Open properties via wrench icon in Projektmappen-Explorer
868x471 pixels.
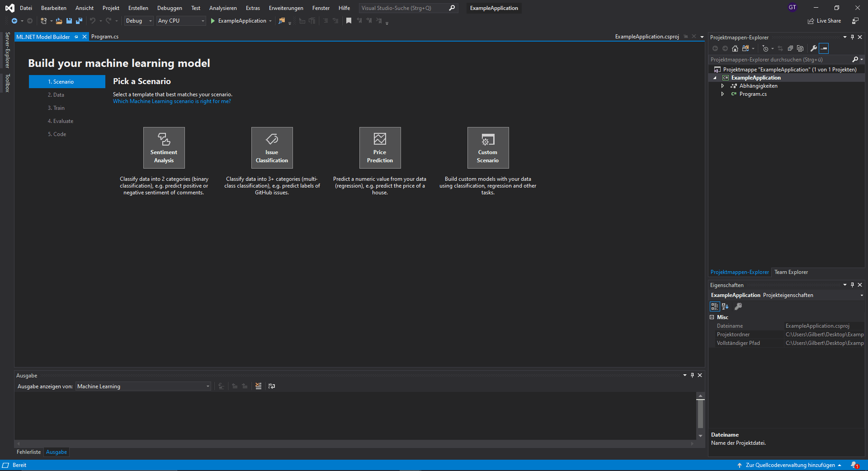coord(813,48)
